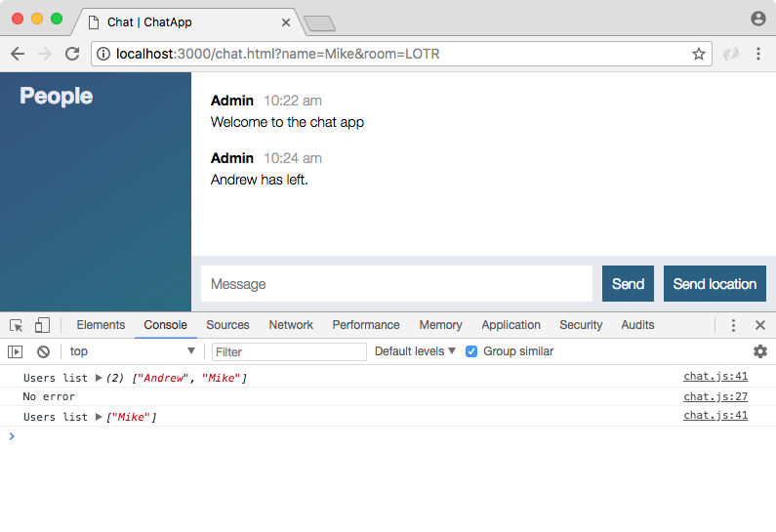This screenshot has height=532, width=776.
Task: Open Chrome's three-dot menu
Action: 758,54
